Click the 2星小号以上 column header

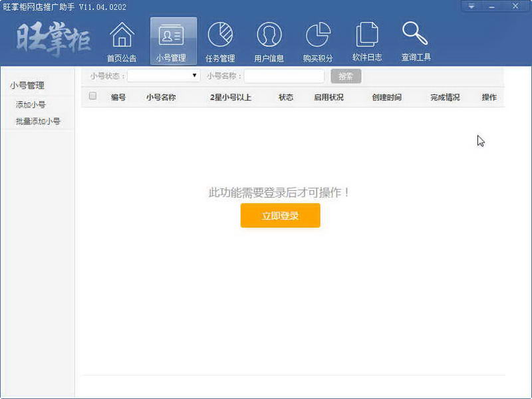pos(231,97)
